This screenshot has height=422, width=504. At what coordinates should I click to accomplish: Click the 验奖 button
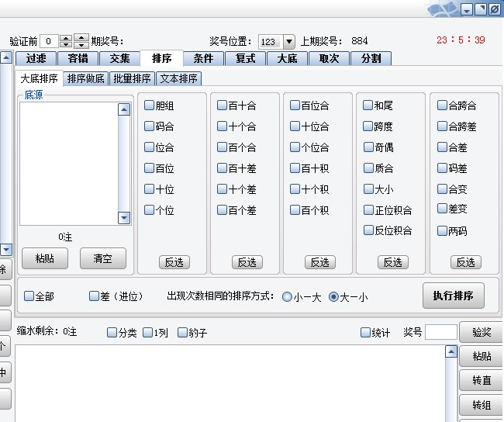click(481, 332)
